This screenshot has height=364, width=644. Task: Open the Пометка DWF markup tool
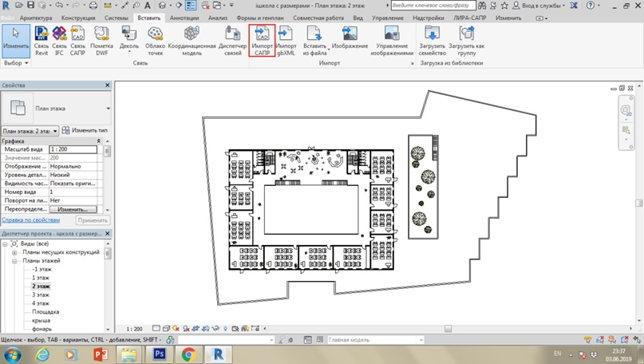101,41
